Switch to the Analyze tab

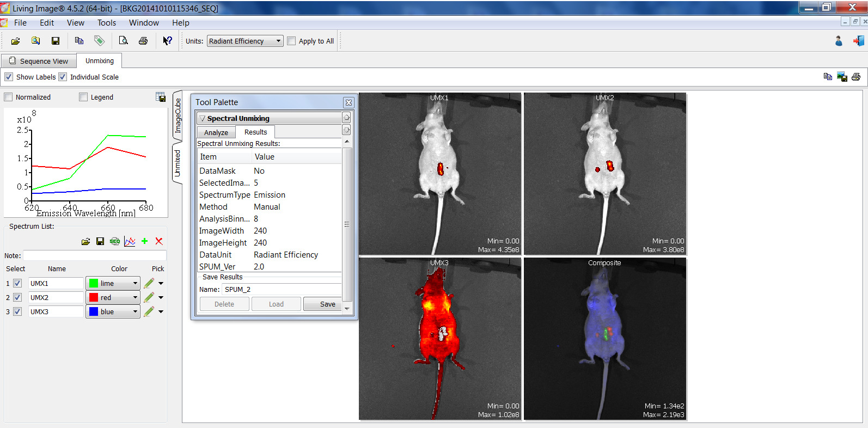[216, 132]
